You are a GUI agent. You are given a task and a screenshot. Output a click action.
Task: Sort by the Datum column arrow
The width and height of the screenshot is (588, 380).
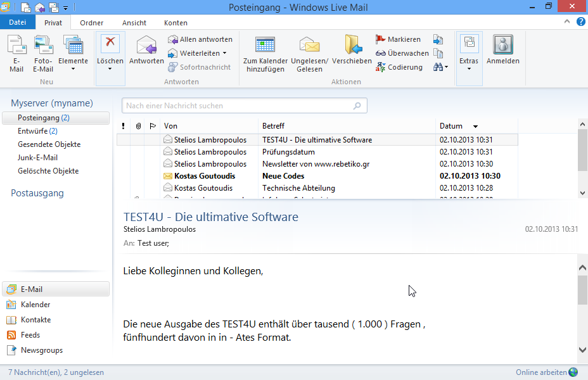click(475, 126)
